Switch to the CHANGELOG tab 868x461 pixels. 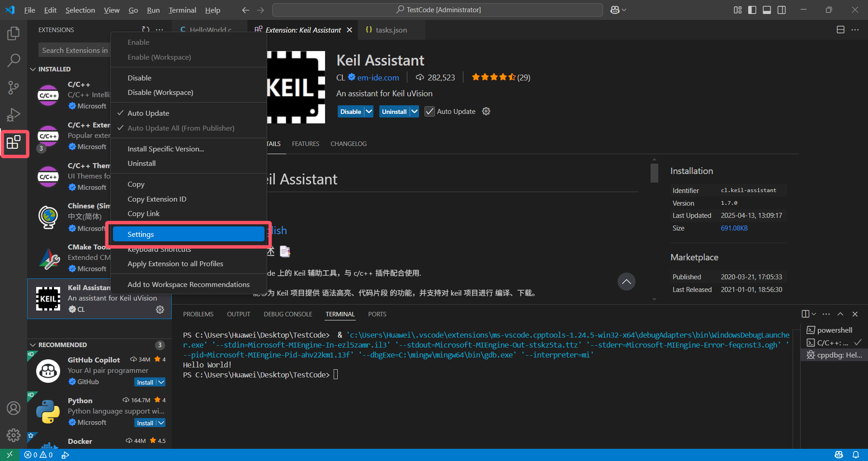(x=349, y=144)
